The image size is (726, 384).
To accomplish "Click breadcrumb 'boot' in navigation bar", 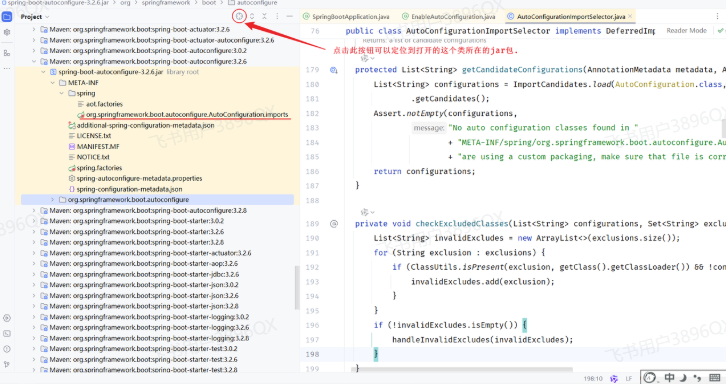I will pos(209,3).
